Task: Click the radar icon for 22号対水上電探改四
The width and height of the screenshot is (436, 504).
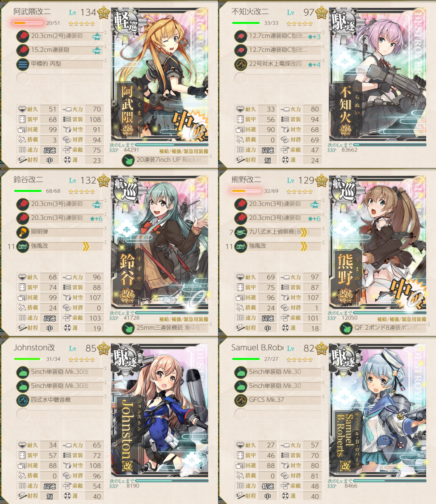Action: (x=241, y=64)
